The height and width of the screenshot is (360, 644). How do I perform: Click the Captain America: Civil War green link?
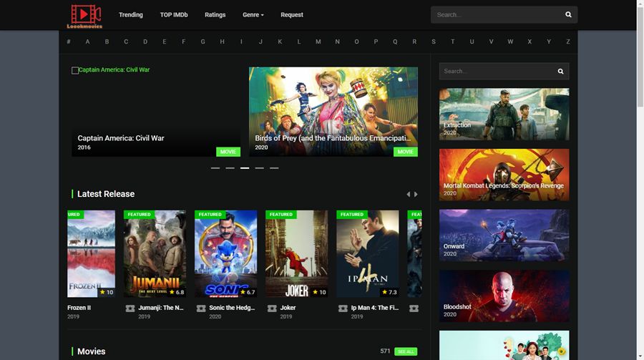click(114, 70)
